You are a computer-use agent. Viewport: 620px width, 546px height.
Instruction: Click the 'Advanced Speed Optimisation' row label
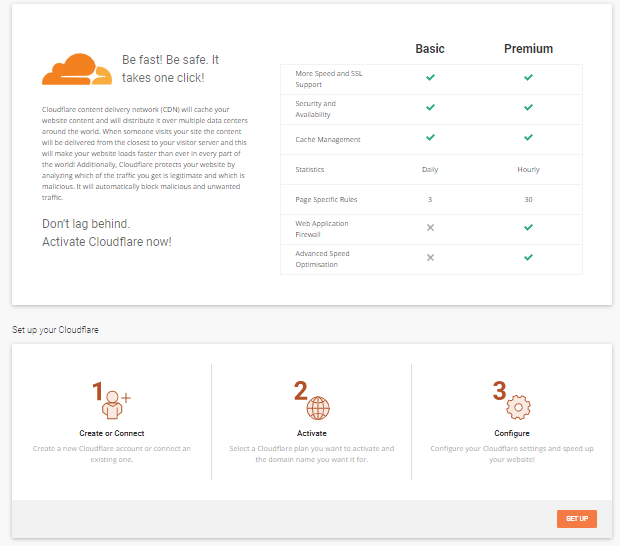coord(322,259)
